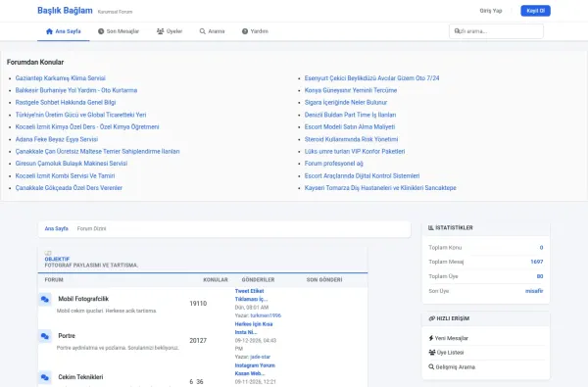The width and height of the screenshot is (588, 387).
Task: Click the Gelişmiş Arama quick access link
Action: tap(456, 367)
